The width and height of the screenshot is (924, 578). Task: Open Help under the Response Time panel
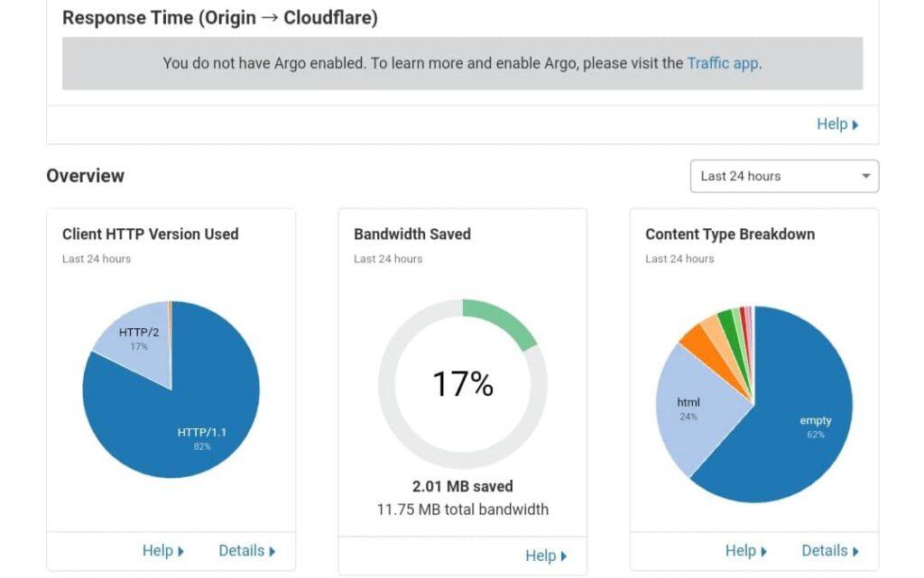click(837, 124)
